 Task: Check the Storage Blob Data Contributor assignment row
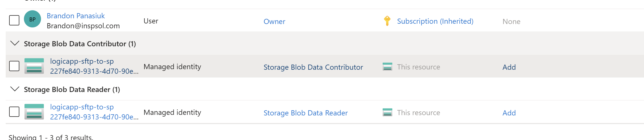[14, 66]
